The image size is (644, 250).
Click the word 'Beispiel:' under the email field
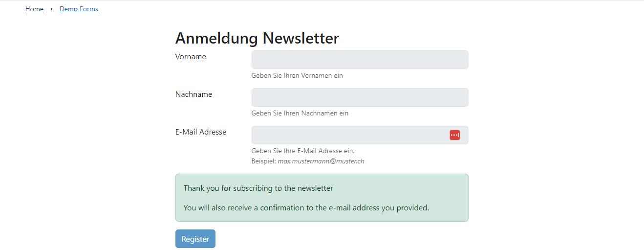point(264,161)
